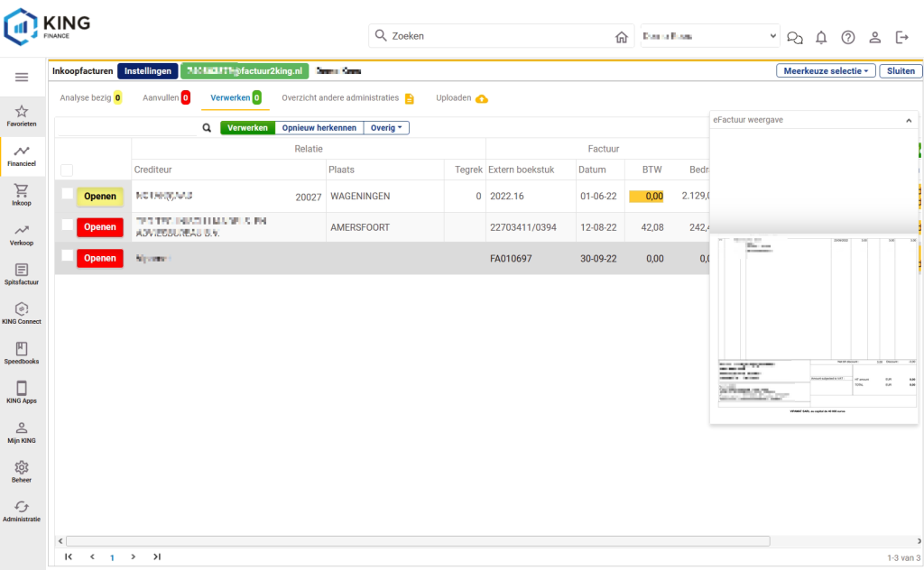Open the Overig dropdown menu
This screenshot has width=924, height=570.
[386, 128]
